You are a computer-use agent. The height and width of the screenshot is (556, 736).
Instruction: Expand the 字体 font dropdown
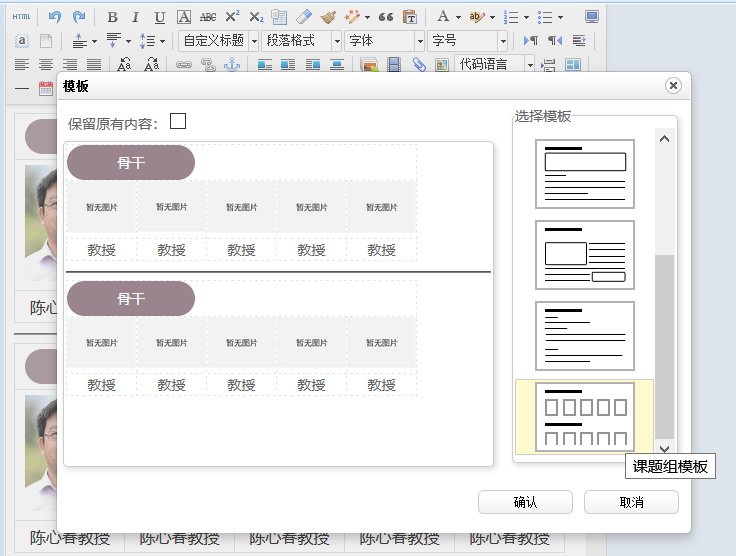coord(385,41)
